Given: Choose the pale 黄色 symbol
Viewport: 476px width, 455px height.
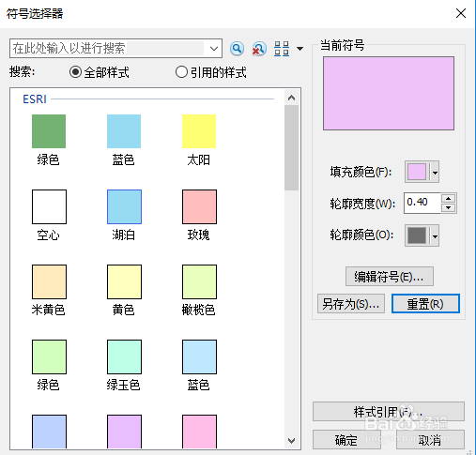Looking at the screenshot, I should [x=124, y=281].
